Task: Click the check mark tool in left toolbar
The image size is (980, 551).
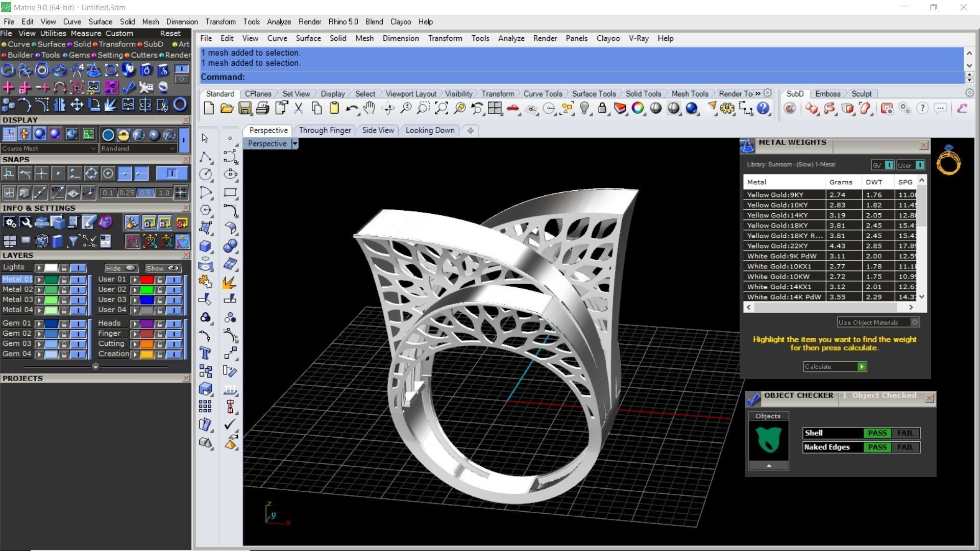Action: coord(230,424)
